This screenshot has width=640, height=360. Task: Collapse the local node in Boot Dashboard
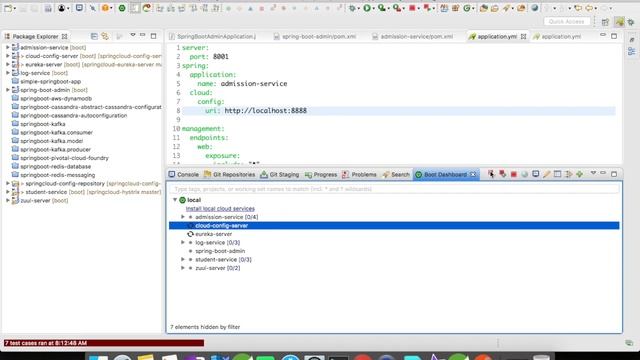point(175,200)
